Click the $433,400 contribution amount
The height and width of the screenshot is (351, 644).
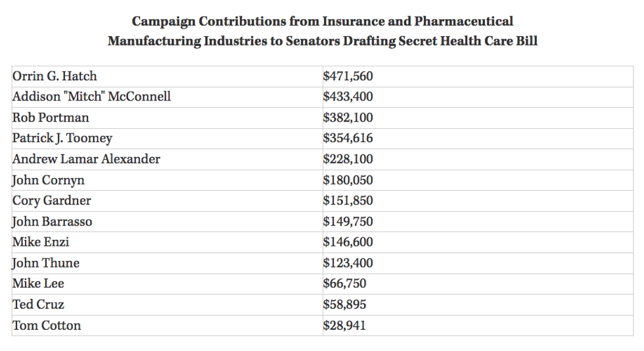click(348, 97)
